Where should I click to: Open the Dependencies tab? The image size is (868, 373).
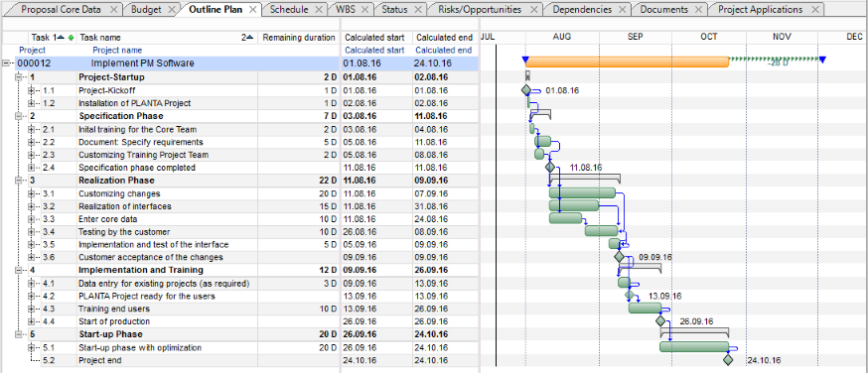click(582, 9)
